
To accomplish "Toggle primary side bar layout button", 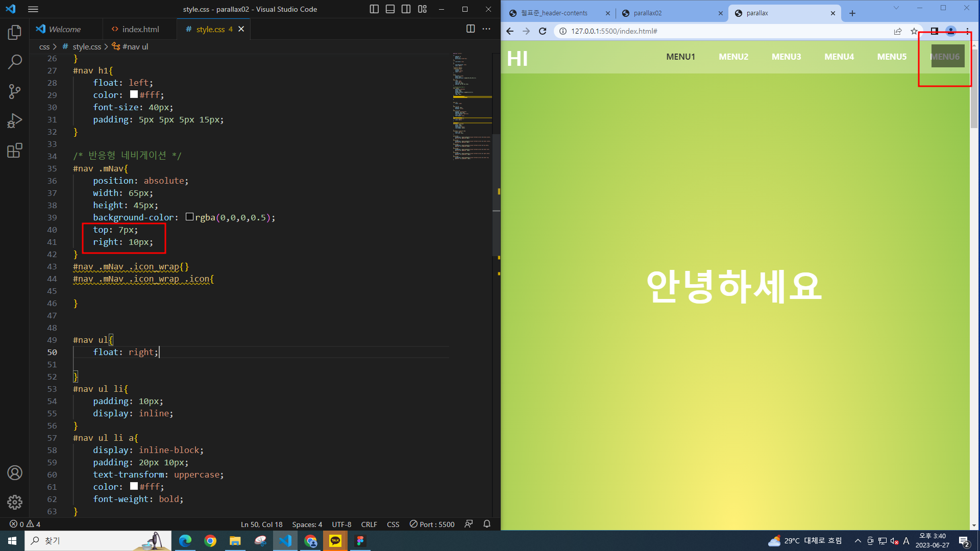I will click(374, 9).
